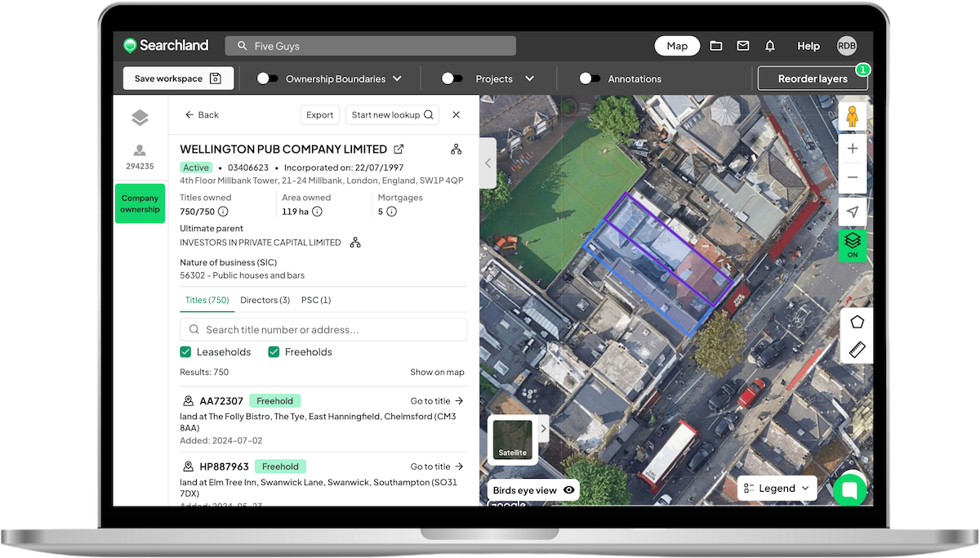This screenshot has width=980, height=558.
Task: Open the Help menu
Action: coord(808,46)
